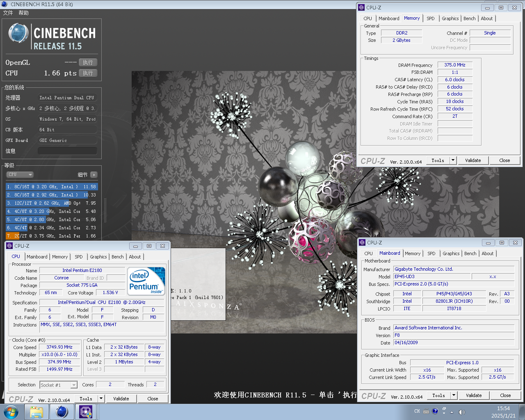Click Validate in CPU-Z Mainboard window
Viewport: 525px width, 420px height.
click(474, 395)
